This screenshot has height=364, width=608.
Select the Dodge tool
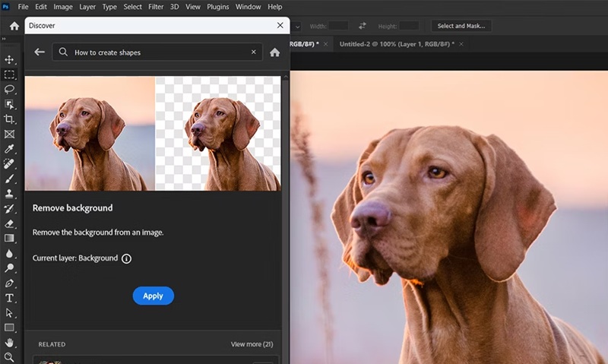(9, 268)
